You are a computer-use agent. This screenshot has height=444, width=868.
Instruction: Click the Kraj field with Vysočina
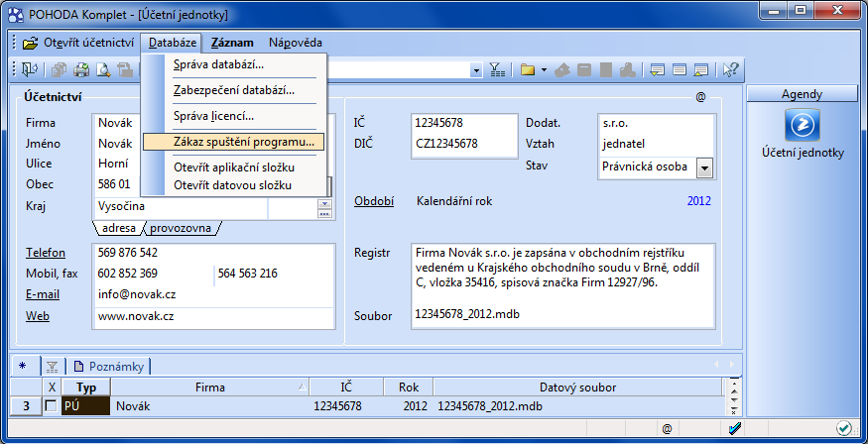pos(182,206)
